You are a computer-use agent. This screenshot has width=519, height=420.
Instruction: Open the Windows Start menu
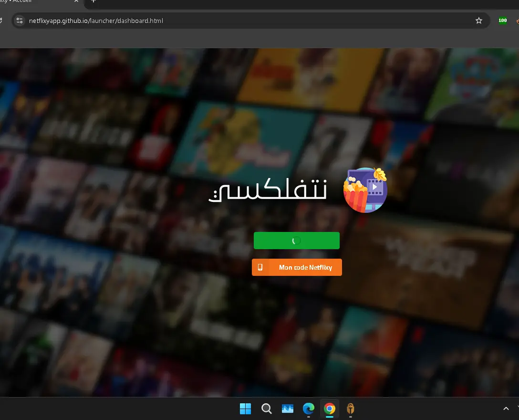tap(245, 409)
